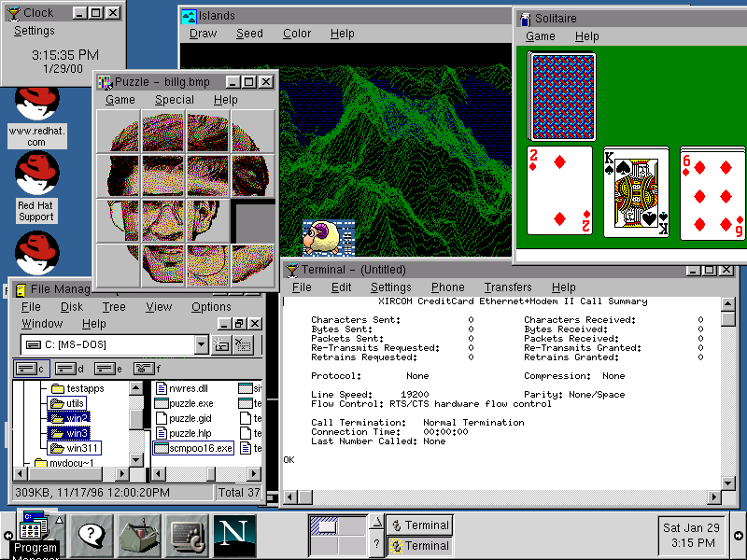Click the Connect Network Drive toolbar icon in File Manager
Screen dimensions: 747x560
tap(221, 344)
